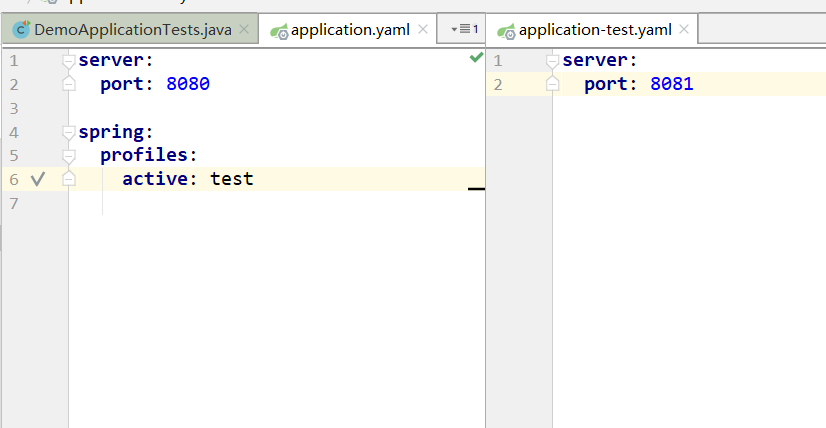Click the 'profiles' key on line 5
The image size is (826, 428).
coord(144,155)
